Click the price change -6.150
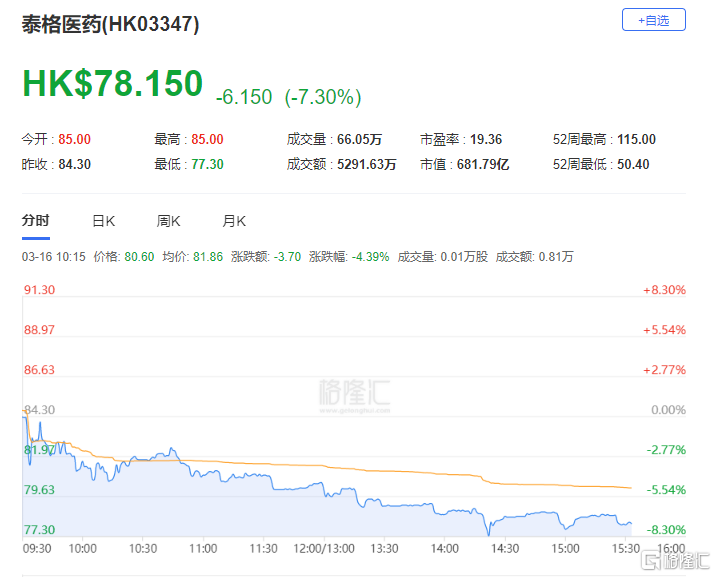This screenshot has height=577, width=716. click(244, 97)
